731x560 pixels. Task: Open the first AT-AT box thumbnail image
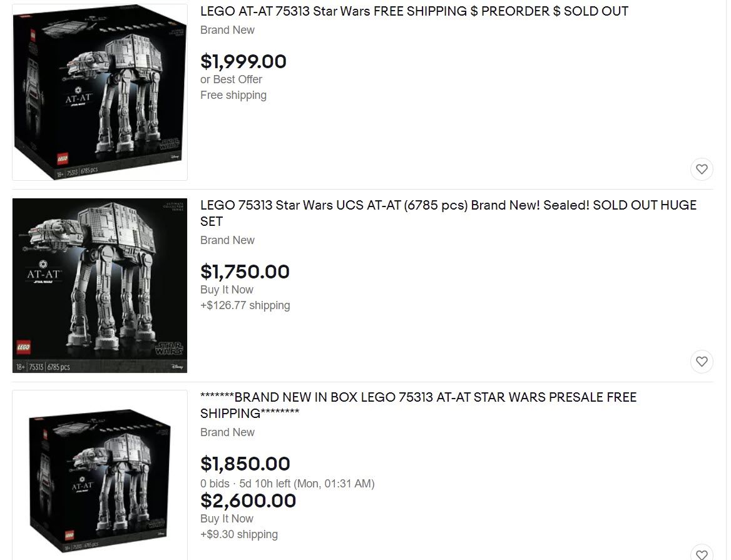100,93
